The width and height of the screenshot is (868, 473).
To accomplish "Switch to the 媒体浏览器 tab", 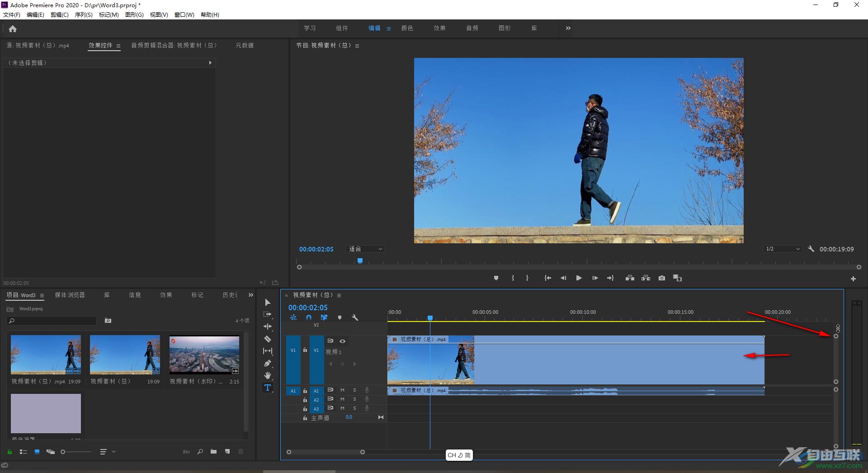I will click(70, 295).
